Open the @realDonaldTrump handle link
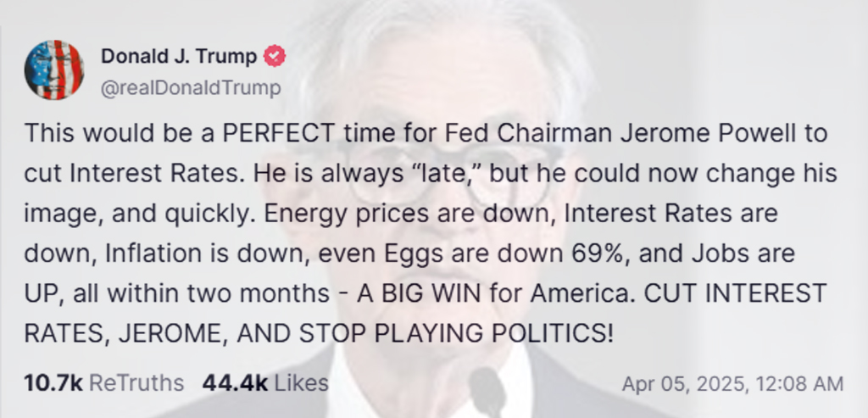This screenshot has width=868, height=418. (190, 88)
